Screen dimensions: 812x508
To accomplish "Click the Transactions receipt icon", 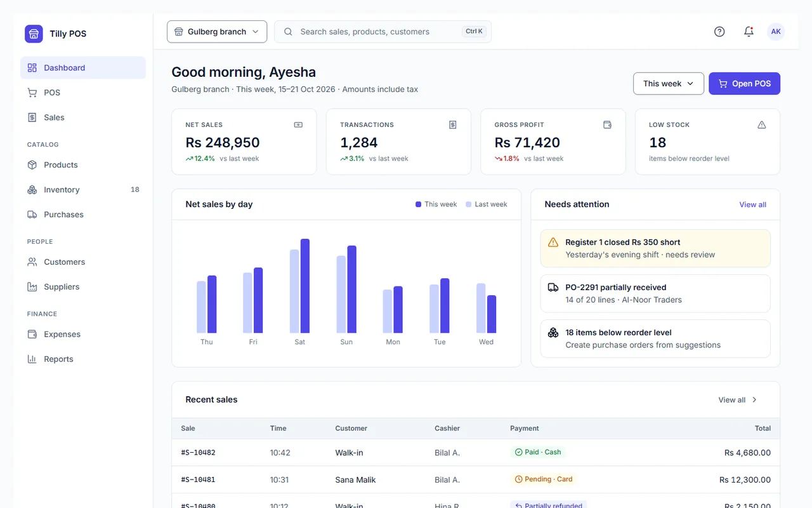I will (x=453, y=125).
